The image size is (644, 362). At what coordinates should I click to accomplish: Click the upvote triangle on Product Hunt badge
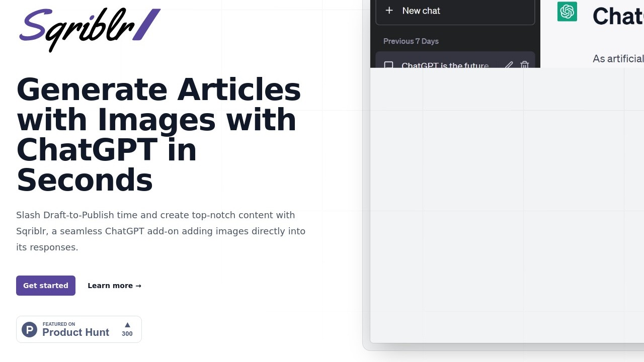127,325
